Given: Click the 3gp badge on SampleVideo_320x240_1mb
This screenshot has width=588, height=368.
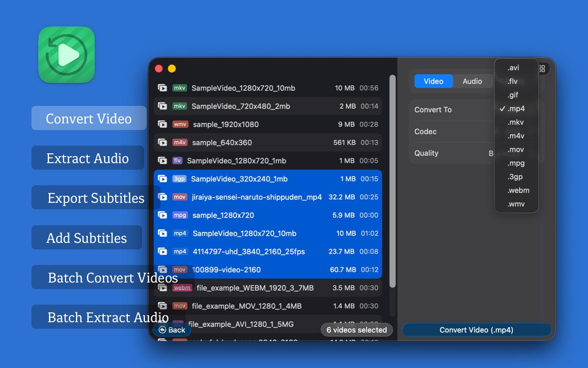Looking at the screenshot, I should click(x=179, y=179).
